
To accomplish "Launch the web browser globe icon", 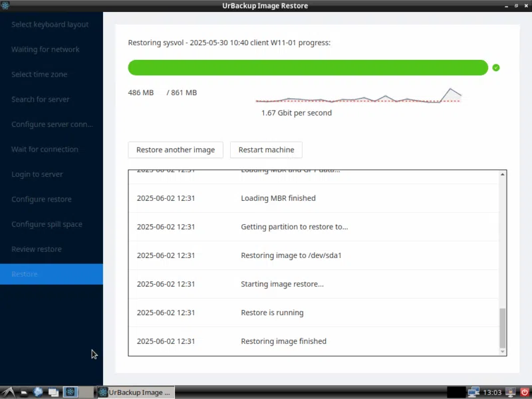I will (x=38, y=392).
